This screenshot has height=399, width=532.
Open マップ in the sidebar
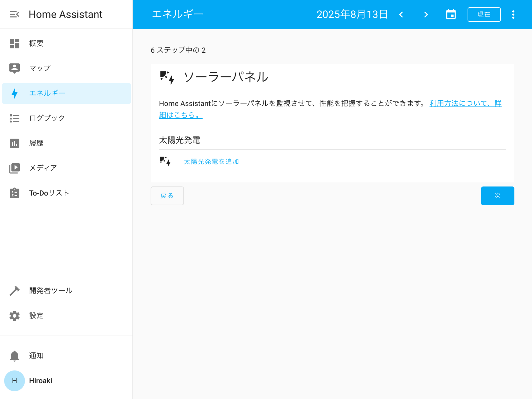click(66, 68)
